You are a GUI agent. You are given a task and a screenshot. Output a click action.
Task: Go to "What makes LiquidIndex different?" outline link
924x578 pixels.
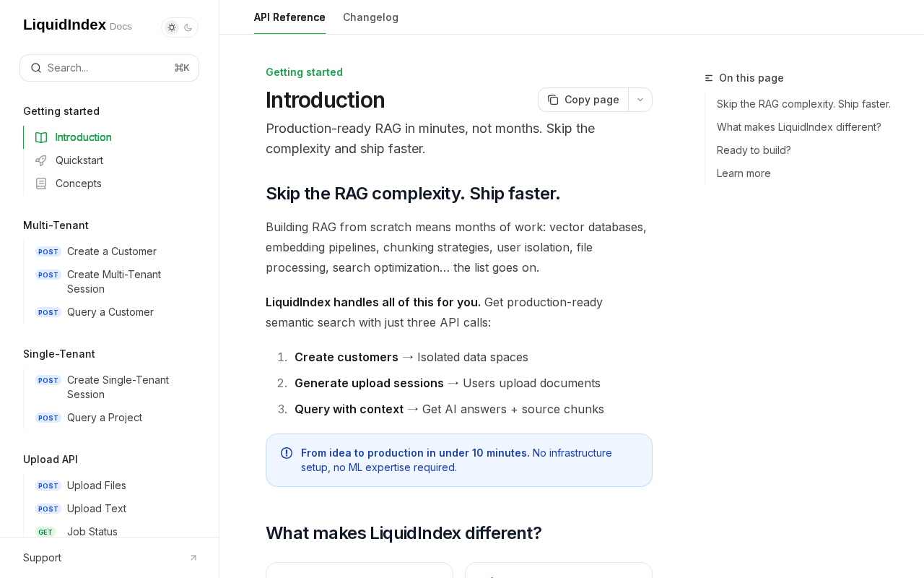coord(798,127)
